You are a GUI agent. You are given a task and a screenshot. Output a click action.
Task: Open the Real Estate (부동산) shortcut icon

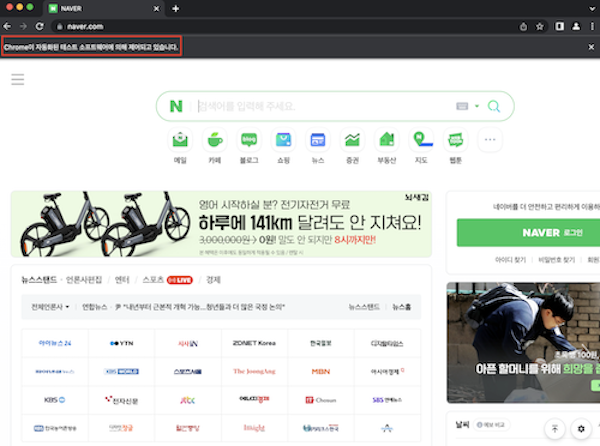click(x=387, y=140)
